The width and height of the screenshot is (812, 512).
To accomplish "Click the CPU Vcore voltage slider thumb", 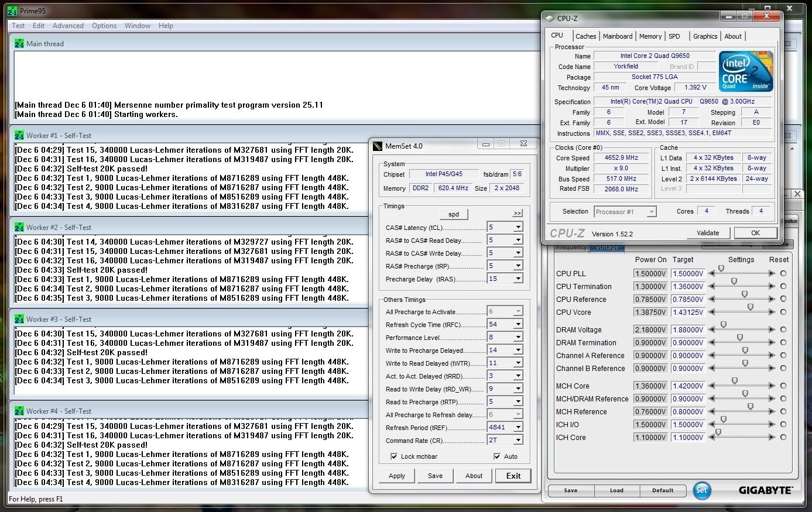I will (x=751, y=307).
